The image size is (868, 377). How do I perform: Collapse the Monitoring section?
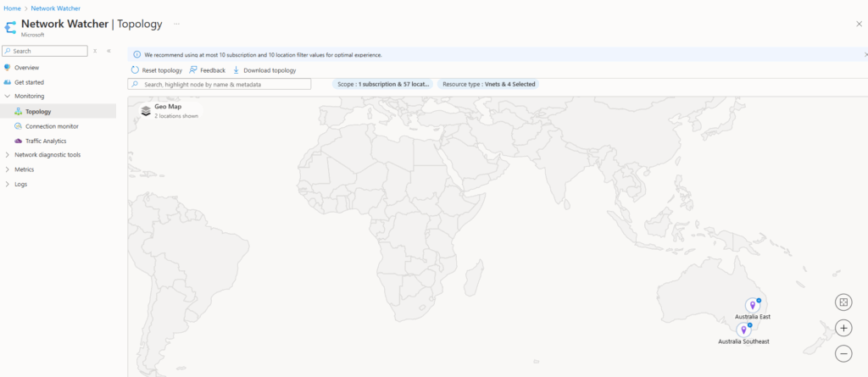7,97
